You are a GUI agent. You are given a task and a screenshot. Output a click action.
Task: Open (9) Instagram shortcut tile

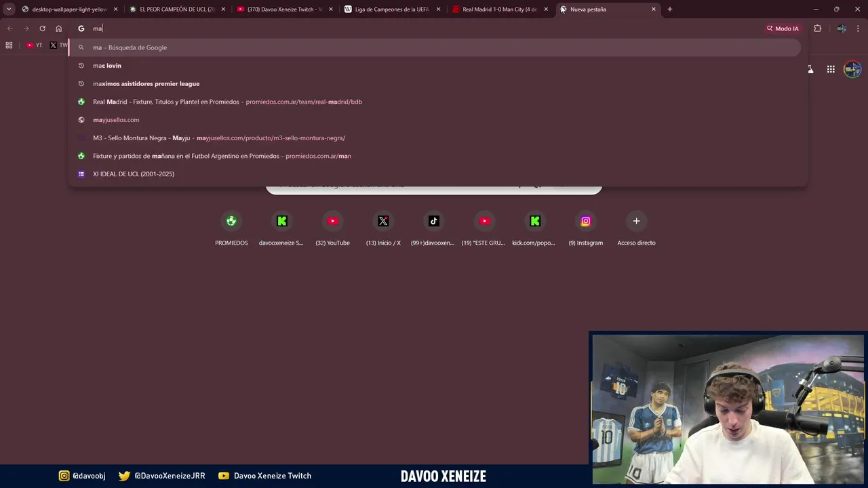point(585,228)
